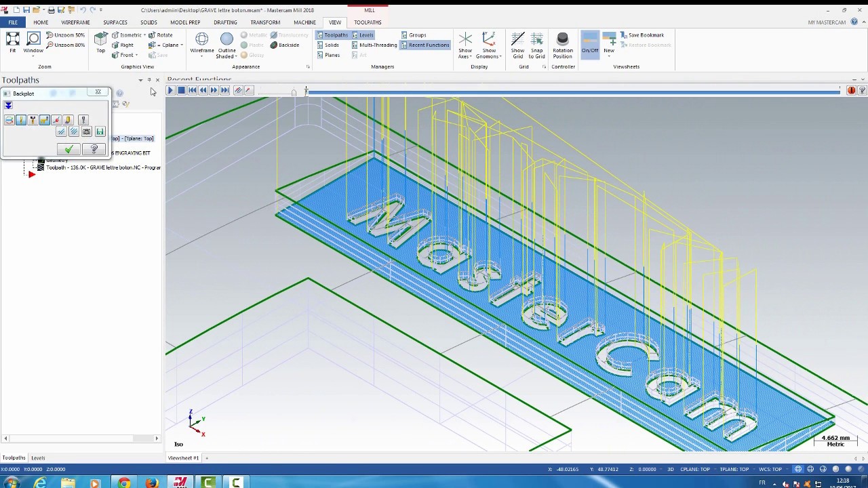Click Unzoom 50%

click(x=65, y=35)
